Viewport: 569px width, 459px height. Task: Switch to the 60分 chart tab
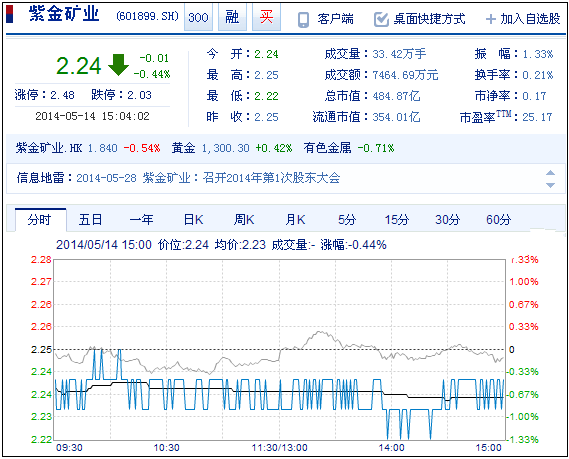pos(499,220)
